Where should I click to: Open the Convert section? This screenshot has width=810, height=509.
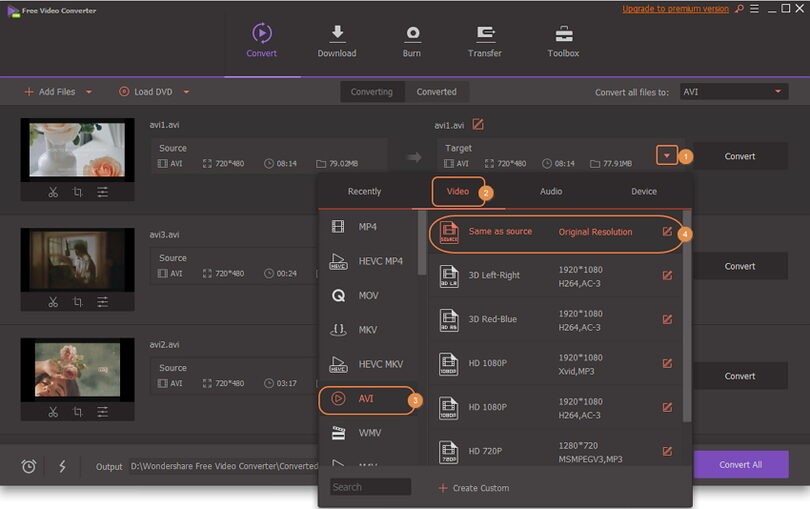pyautogui.click(x=261, y=40)
